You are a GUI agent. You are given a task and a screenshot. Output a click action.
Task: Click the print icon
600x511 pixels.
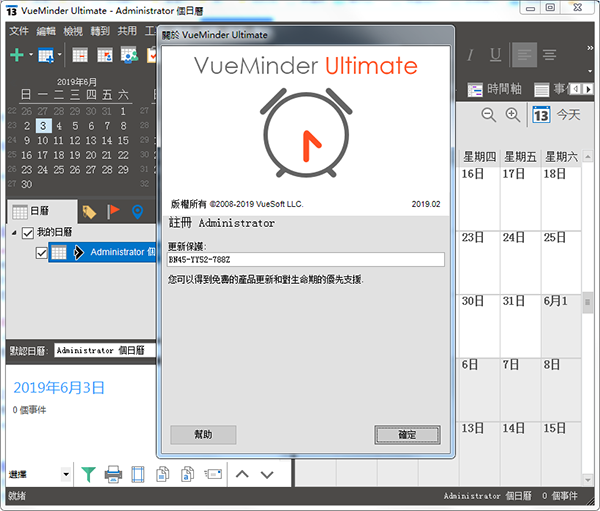coord(113,475)
